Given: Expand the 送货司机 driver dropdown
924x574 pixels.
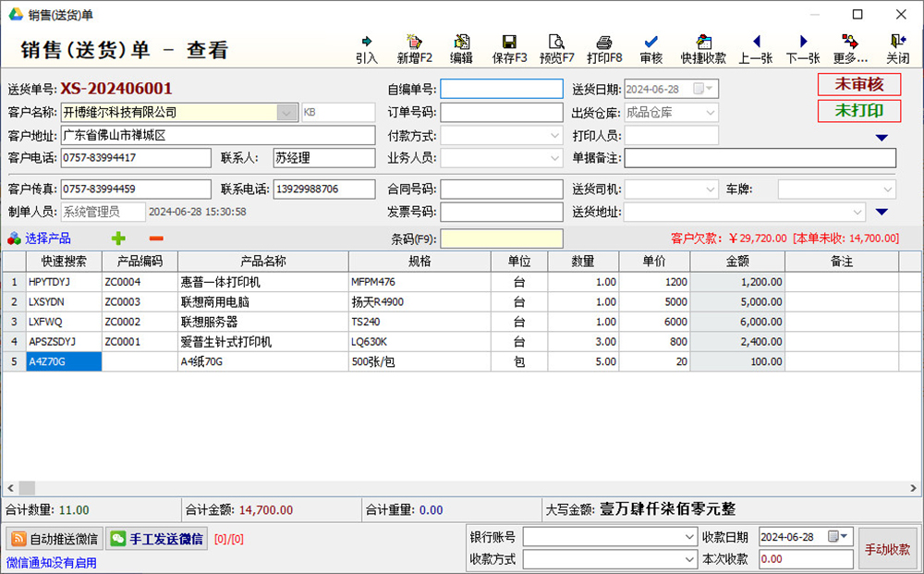Looking at the screenshot, I should coord(710,189).
